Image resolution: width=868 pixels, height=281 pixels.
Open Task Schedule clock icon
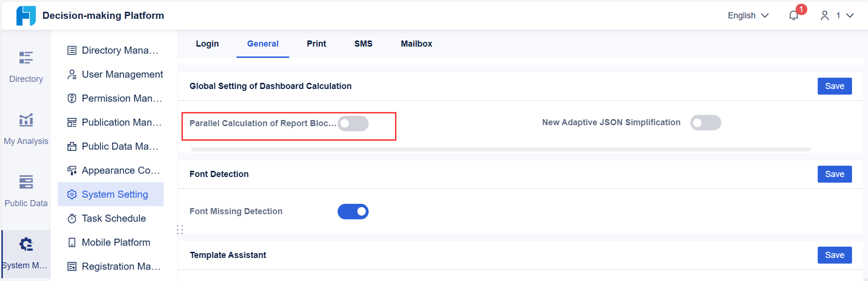(x=72, y=218)
